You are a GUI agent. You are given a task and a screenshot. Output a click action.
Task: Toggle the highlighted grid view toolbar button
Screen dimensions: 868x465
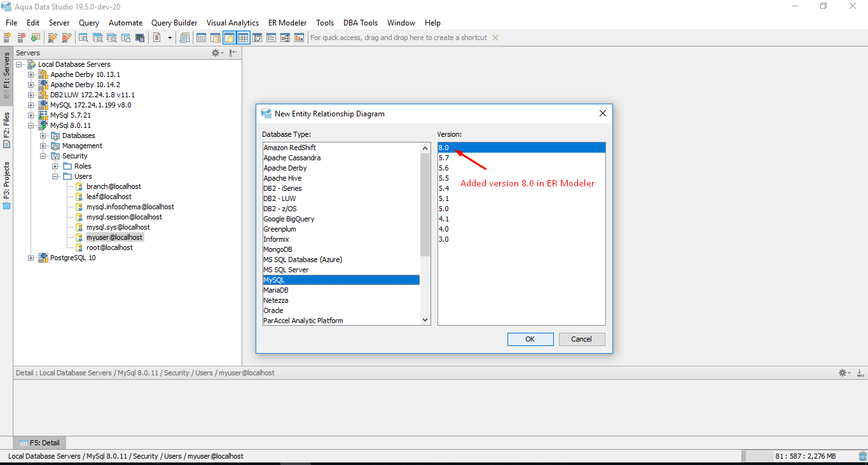point(243,38)
